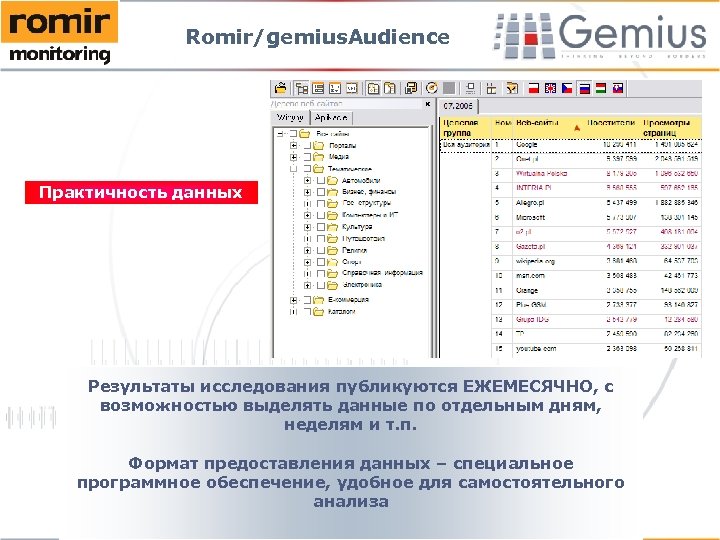Expand the Бизнес, финансы tree node
The width and height of the screenshot is (720, 540).
tap(308, 192)
